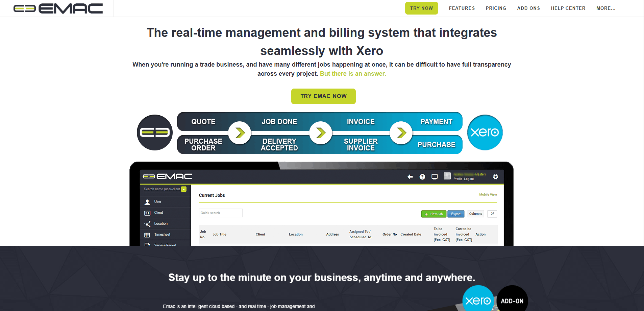This screenshot has width=644, height=311.
Task: Expand the MORE... navigation menu
Action: click(x=606, y=8)
